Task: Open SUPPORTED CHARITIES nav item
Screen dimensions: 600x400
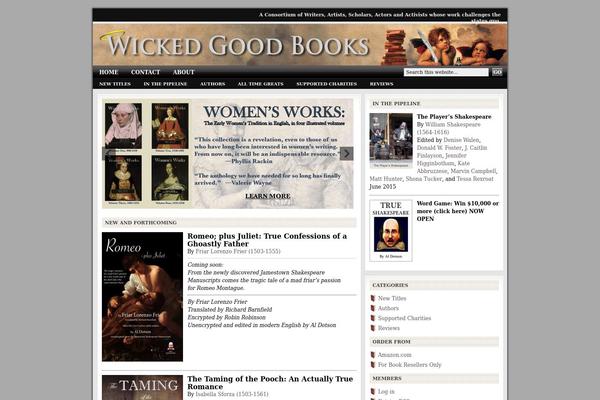Action: [x=326, y=84]
